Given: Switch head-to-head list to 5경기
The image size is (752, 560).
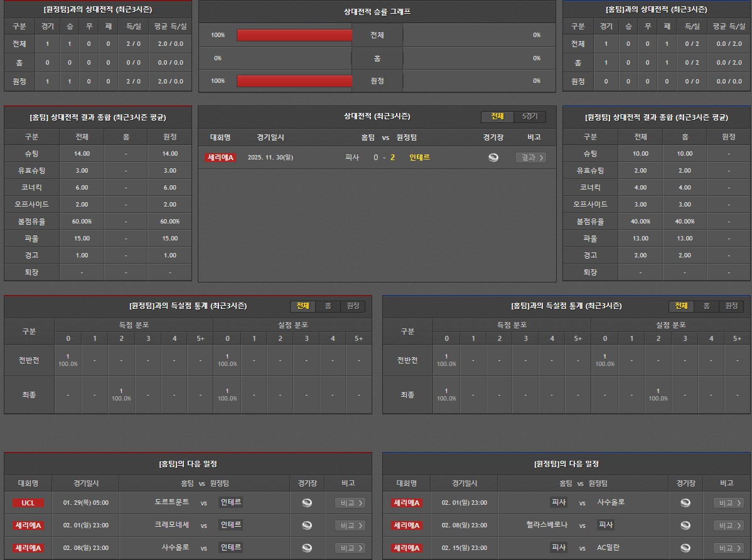Looking at the screenshot, I should pos(530,117).
